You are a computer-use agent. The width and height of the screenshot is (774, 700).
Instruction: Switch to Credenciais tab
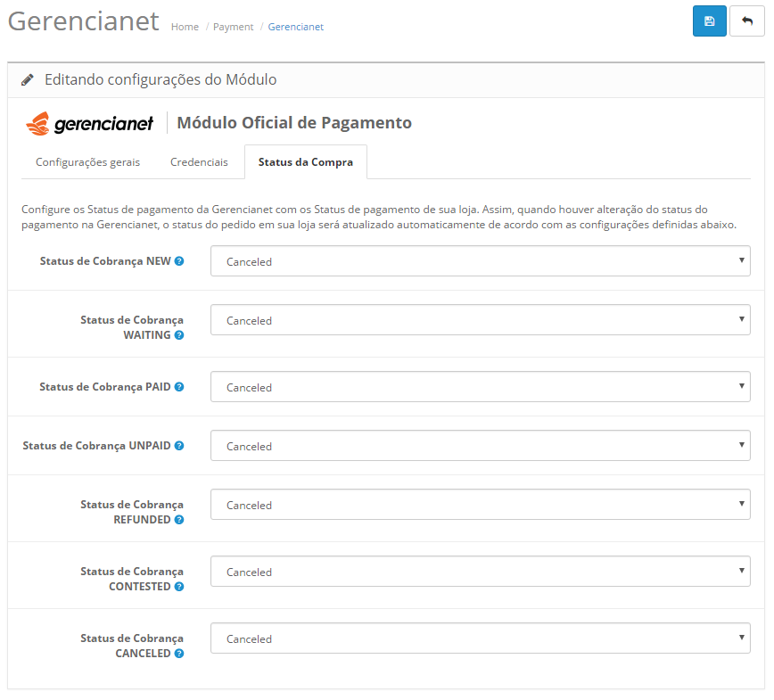[x=199, y=162]
